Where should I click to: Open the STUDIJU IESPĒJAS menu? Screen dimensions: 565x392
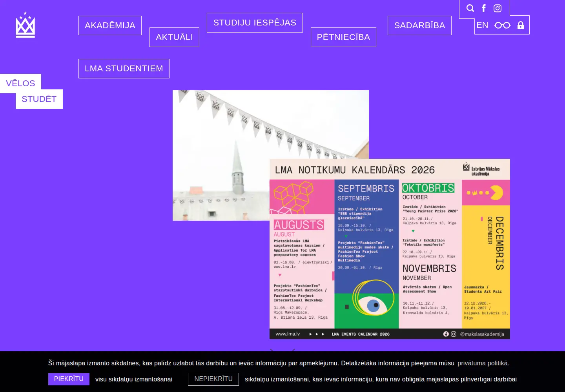255,23
